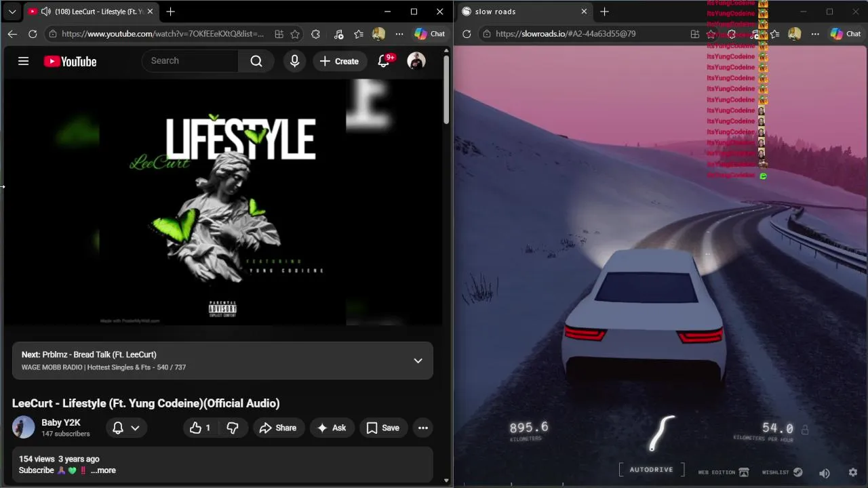Viewport: 868px width, 488px height.
Task: Click the Next: Prblmz - Bread Talk title
Action: pyautogui.click(x=89, y=354)
